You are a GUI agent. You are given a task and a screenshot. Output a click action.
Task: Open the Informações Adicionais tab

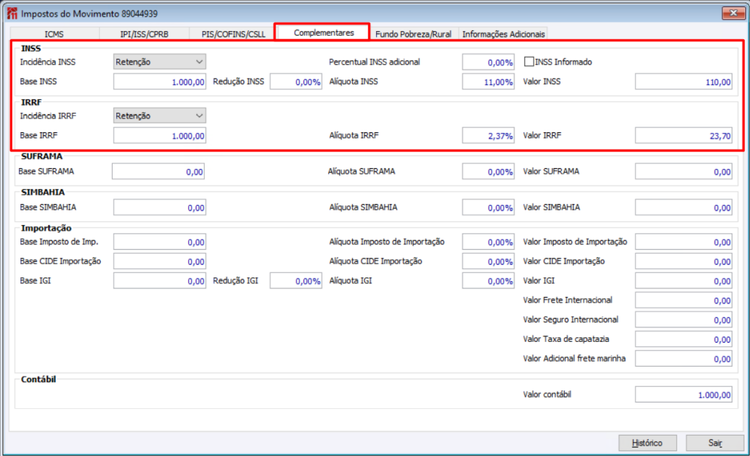(503, 34)
